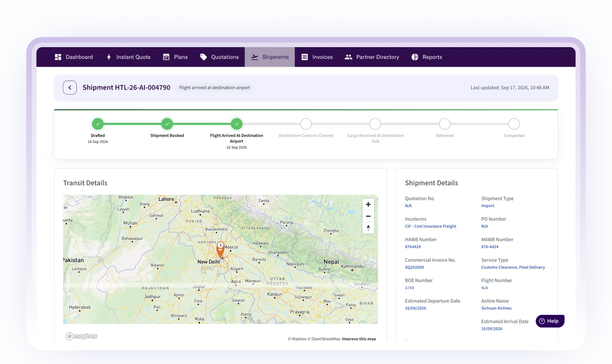
Task: Click Flight Arrived At Destination Airport step circle
Action: coord(236,124)
